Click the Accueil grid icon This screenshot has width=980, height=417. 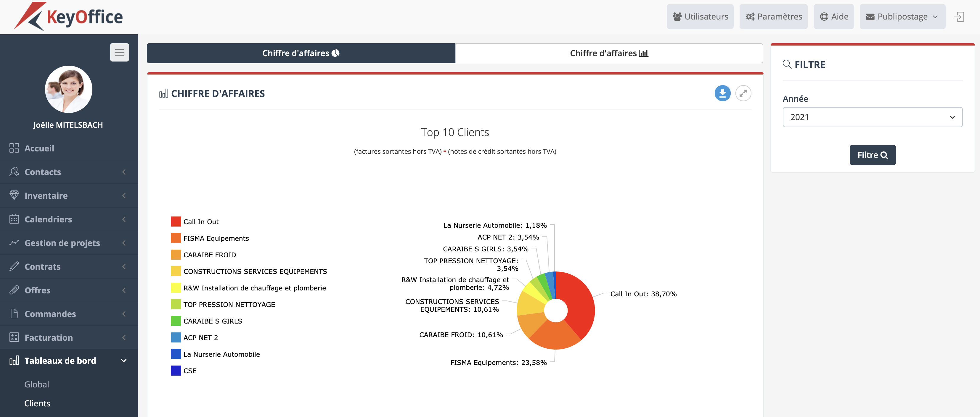pyautogui.click(x=14, y=148)
